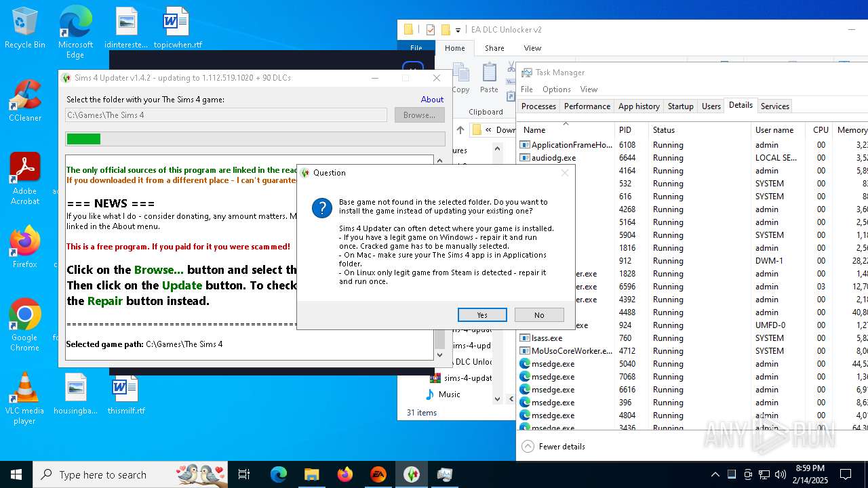The image size is (868, 488).
Task: Open the CCleaner desktop icon
Action: tap(25, 101)
